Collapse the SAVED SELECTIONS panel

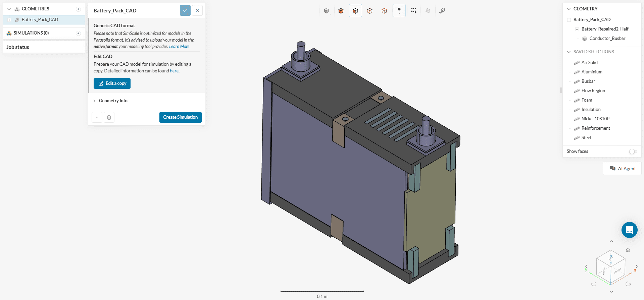click(x=569, y=52)
